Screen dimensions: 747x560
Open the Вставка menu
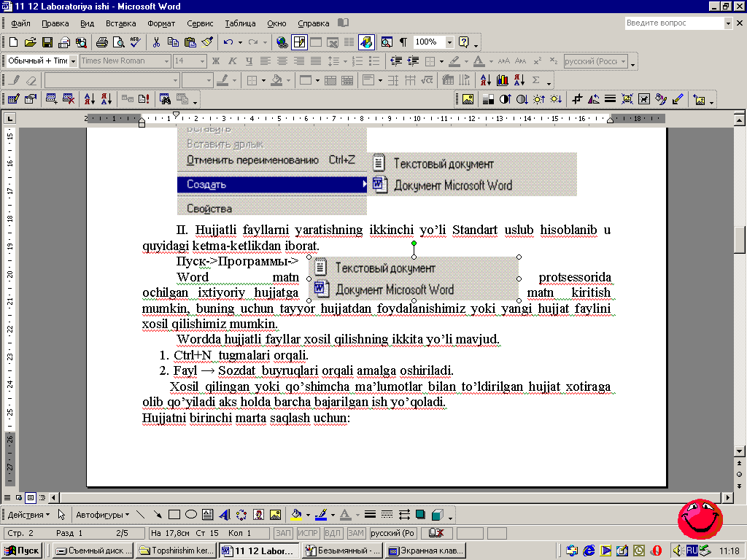click(x=120, y=23)
